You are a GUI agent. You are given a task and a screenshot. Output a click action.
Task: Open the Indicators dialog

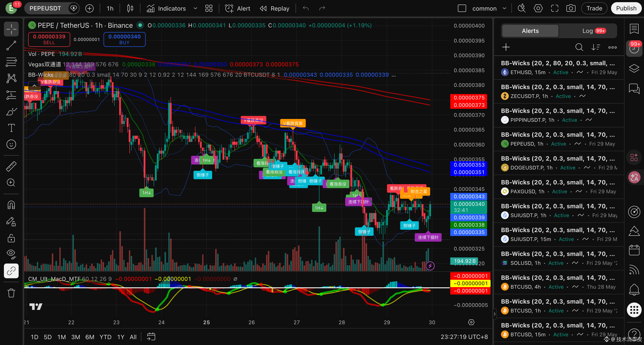[166, 8]
